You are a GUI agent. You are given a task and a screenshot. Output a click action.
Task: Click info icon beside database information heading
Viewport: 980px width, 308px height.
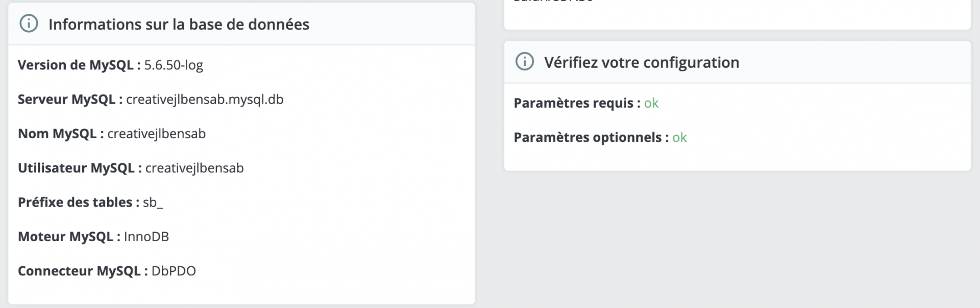(x=29, y=23)
